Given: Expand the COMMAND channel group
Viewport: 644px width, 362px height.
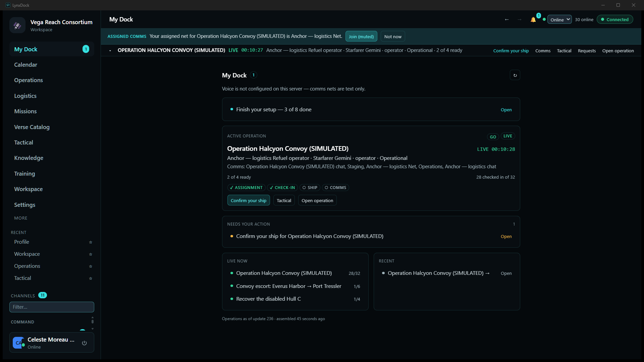Looking at the screenshot, I should (x=22, y=322).
